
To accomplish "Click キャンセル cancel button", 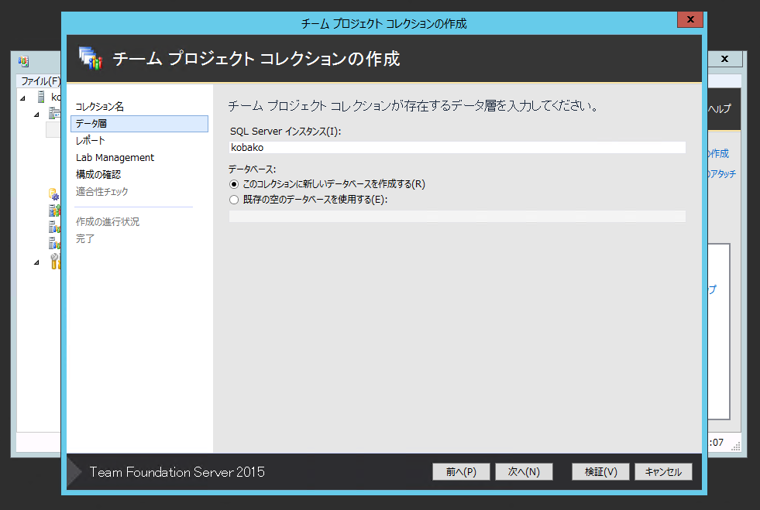I will [x=663, y=472].
